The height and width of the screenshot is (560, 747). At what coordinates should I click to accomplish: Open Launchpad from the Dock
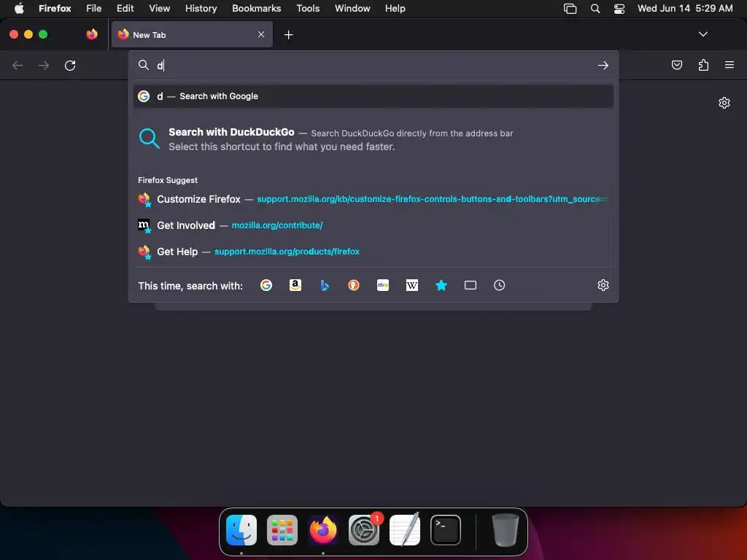coord(282,530)
